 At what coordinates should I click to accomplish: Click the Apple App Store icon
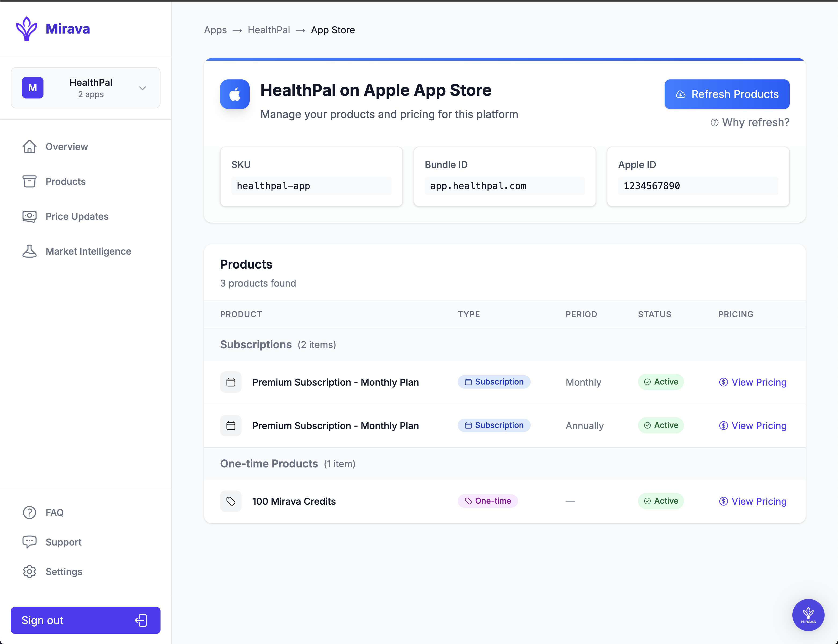click(235, 94)
